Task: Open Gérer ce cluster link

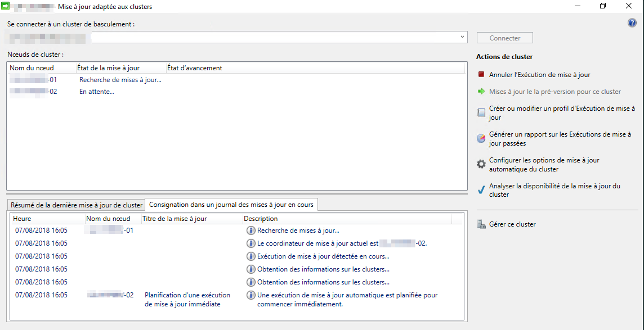Action: tap(512, 224)
